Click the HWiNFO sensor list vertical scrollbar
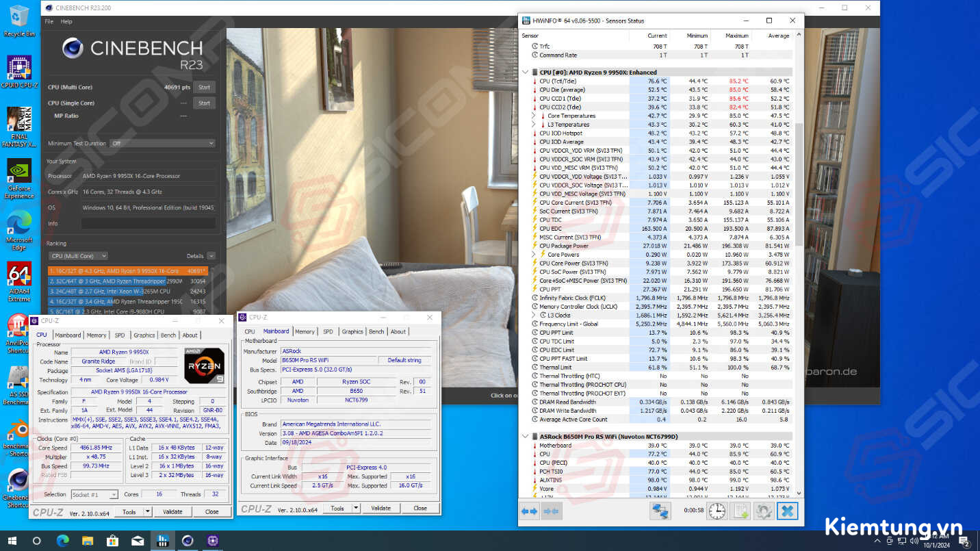The height and width of the screenshot is (551, 980). [798, 185]
